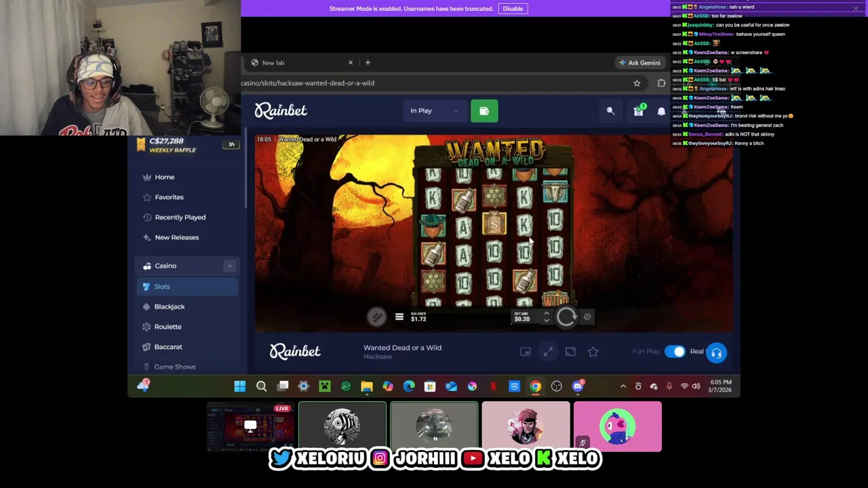The width and height of the screenshot is (868, 488).
Task: Open the autoplay settings icon
Action: [587, 317]
